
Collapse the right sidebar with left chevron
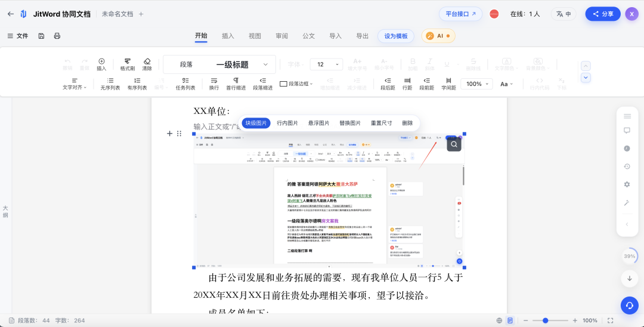pyautogui.click(x=627, y=224)
